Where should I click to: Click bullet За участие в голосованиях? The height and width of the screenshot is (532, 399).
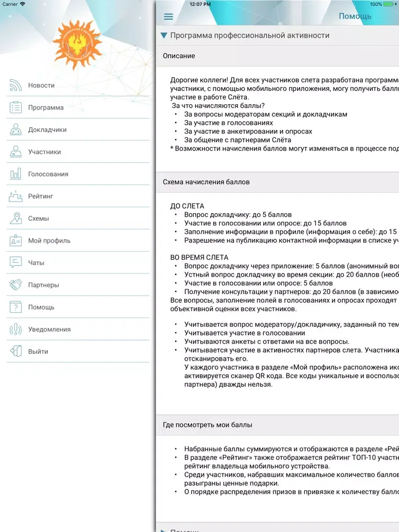(x=228, y=123)
